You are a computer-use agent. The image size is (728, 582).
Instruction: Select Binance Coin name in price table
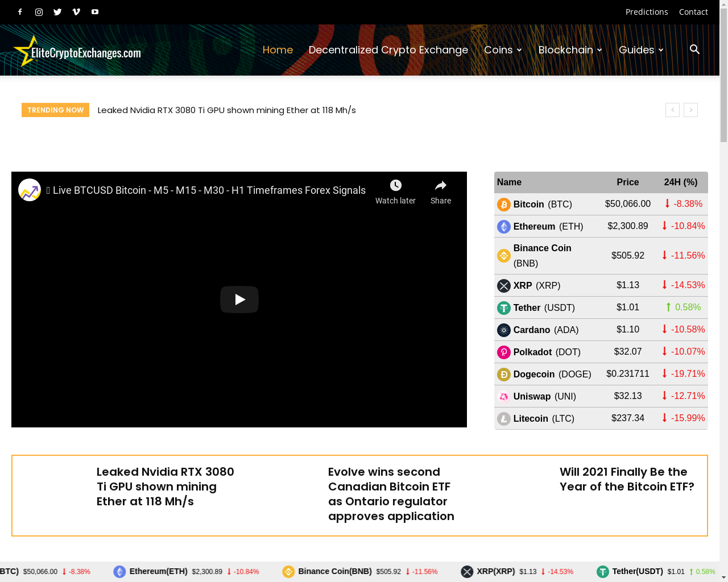[543, 248]
